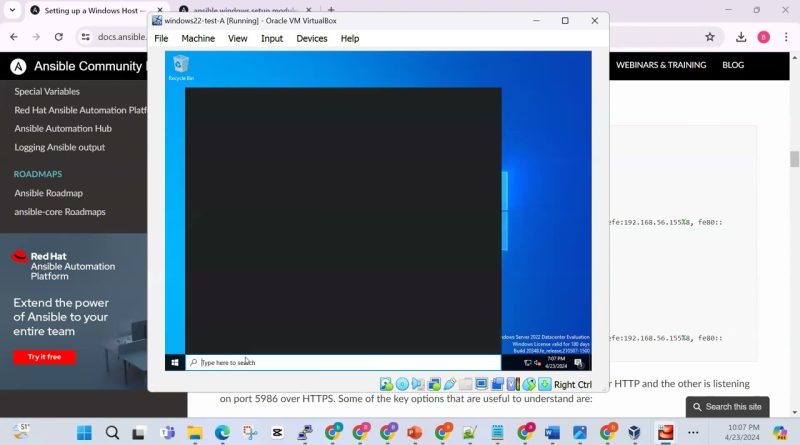The height and width of the screenshot is (445, 800).
Task: Expand the Chrome tab search chevron
Action: pyautogui.click(x=12, y=10)
